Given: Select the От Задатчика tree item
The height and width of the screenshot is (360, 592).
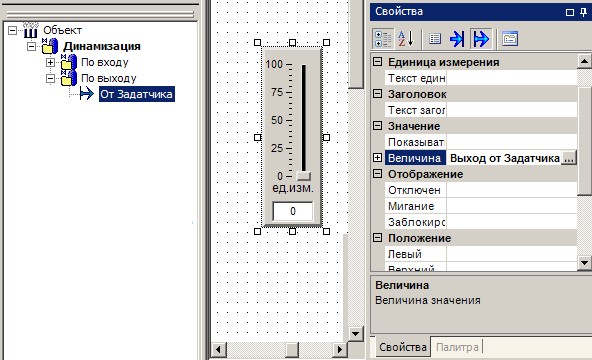Looking at the screenshot, I should [137, 94].
